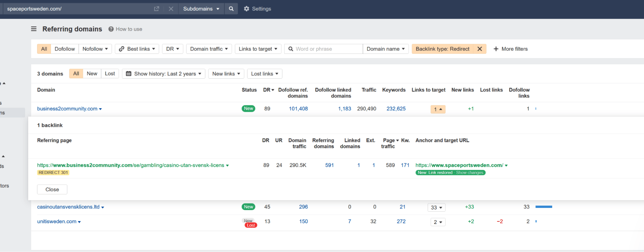Click the casinoutansvensklicens dofollow links bar
Viewport: 644px width, 252px height.
(x=544, y=207)
